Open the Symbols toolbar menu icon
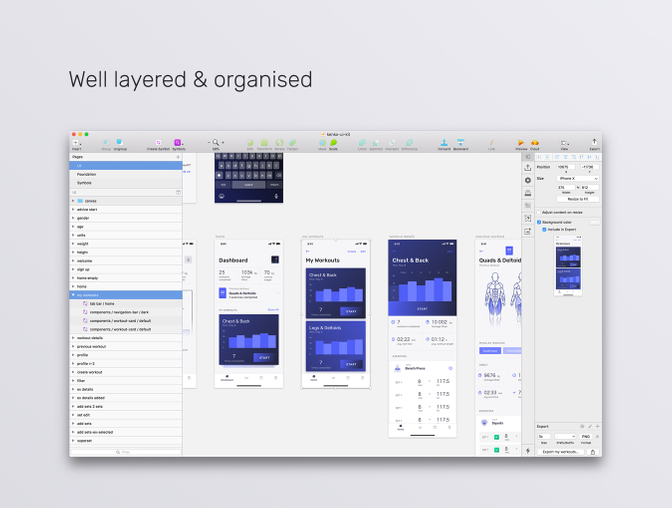This screenshot has width=672, height=508. point(178,143)
